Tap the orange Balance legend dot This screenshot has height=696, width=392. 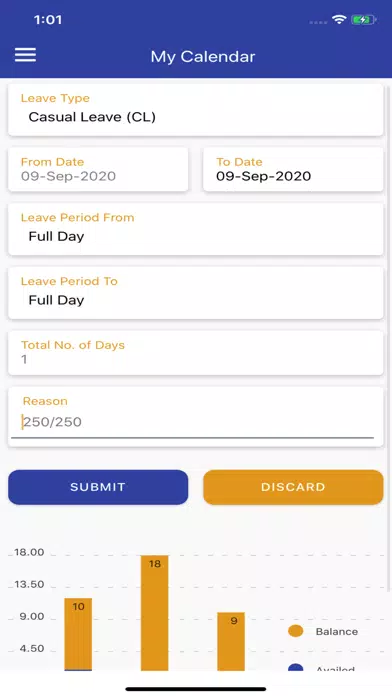(x=296, y=631)
